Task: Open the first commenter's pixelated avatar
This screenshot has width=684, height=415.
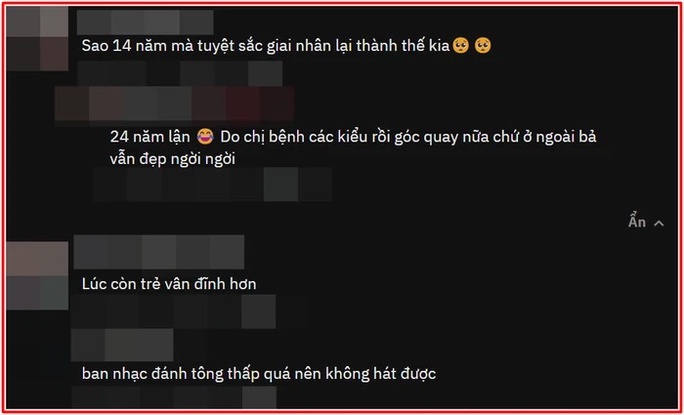Action: click(x=37, y=38)
